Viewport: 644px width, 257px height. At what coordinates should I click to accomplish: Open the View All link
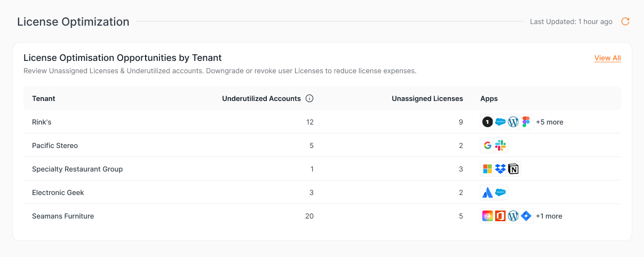pyautogui.click(x=607, y=58)
